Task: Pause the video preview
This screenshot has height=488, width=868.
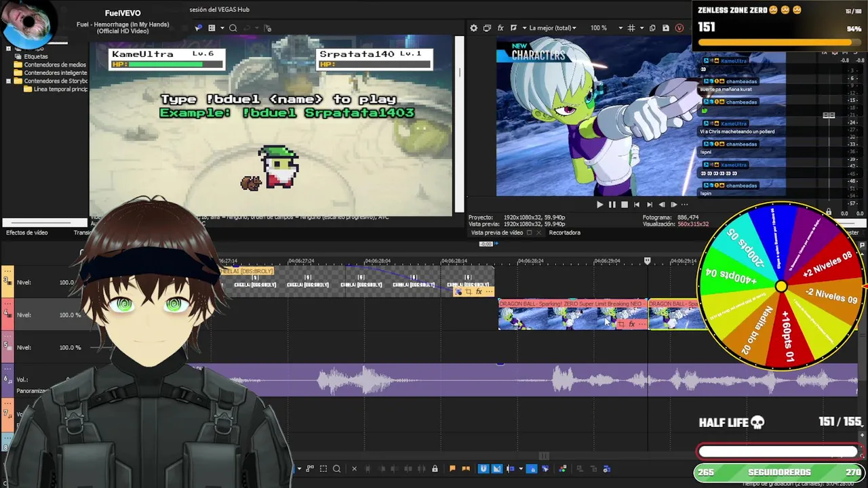Action: coord(612,204)
